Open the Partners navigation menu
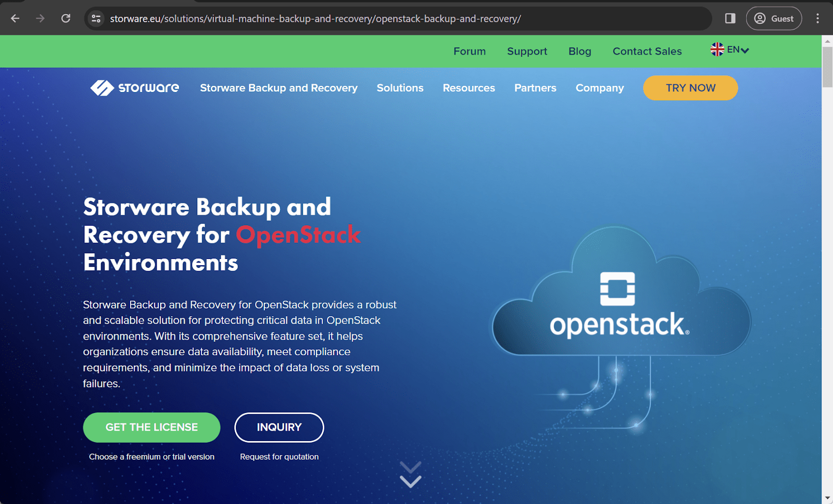This screenshot has width=833, height=504. 535,88
